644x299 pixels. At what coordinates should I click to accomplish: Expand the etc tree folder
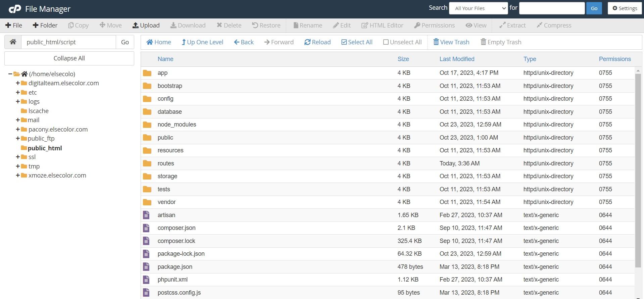click(x=18, y=92)
